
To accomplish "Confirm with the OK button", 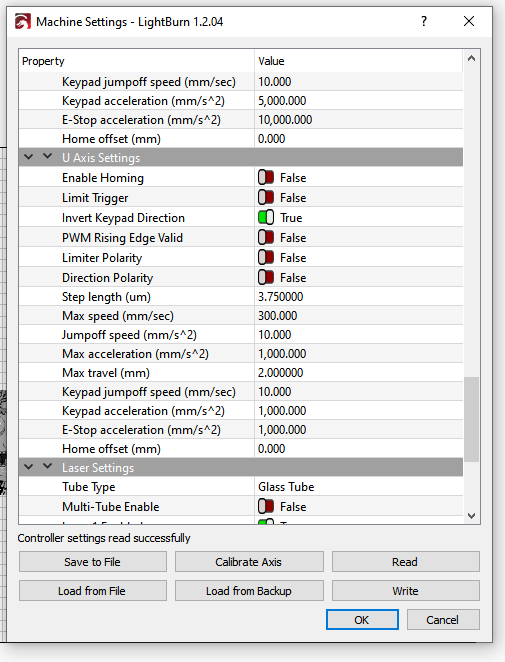I will [362, 620].
